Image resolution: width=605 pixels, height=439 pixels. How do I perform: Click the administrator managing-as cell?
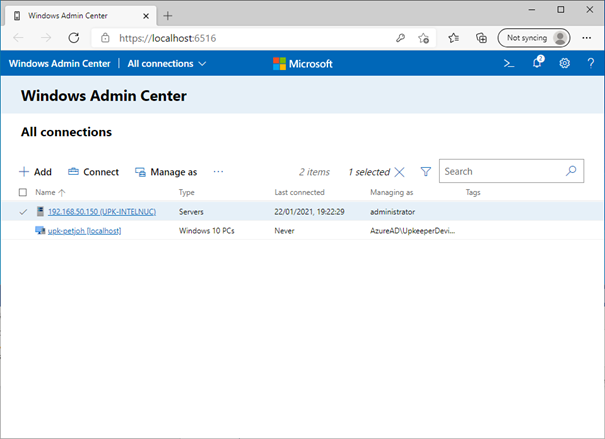coord(392,212)
